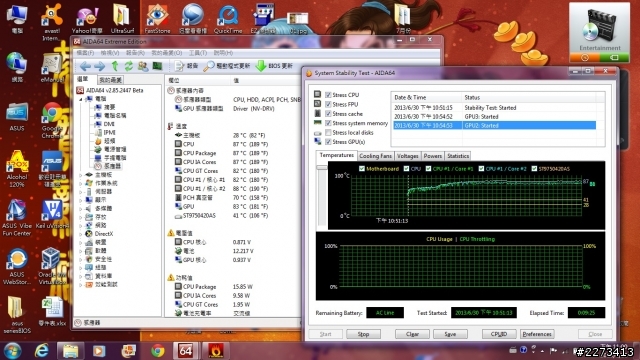Go forward with the AIDA64 forward arrow

click(100, 66)
